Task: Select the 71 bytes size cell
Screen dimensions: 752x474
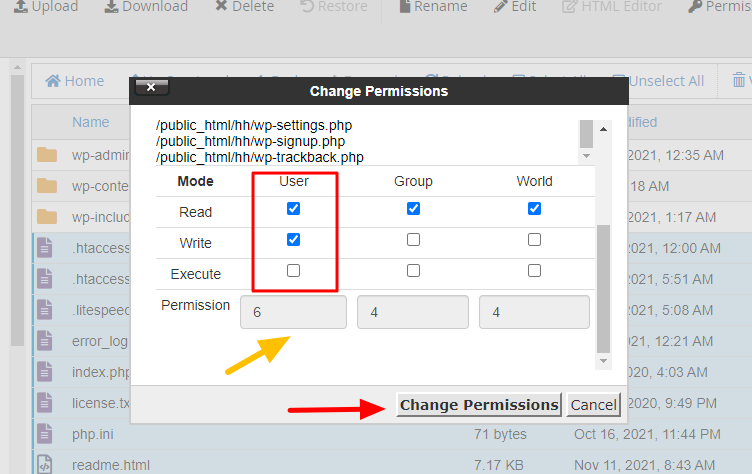Action: [x=500, y=434]
